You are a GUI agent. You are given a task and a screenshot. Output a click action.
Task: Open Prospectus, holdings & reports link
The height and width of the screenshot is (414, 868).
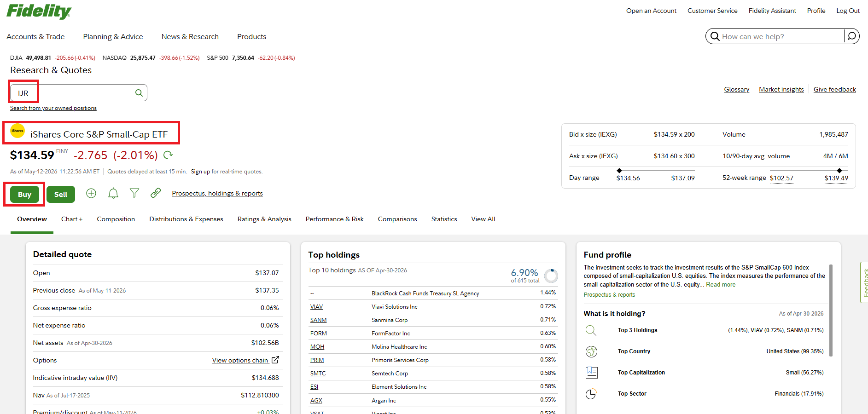tap(217, 193)
